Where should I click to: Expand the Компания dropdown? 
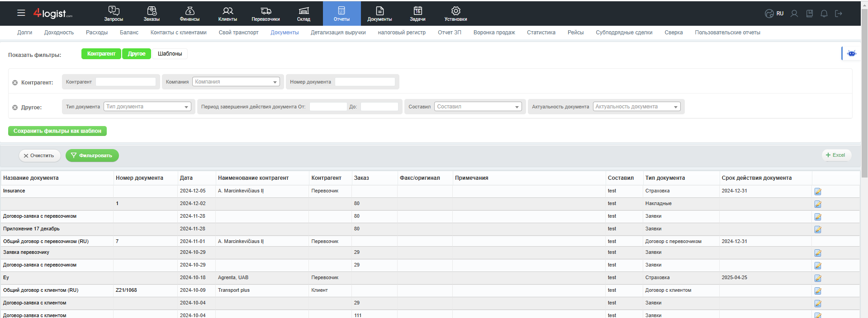(x=236, y=82)
